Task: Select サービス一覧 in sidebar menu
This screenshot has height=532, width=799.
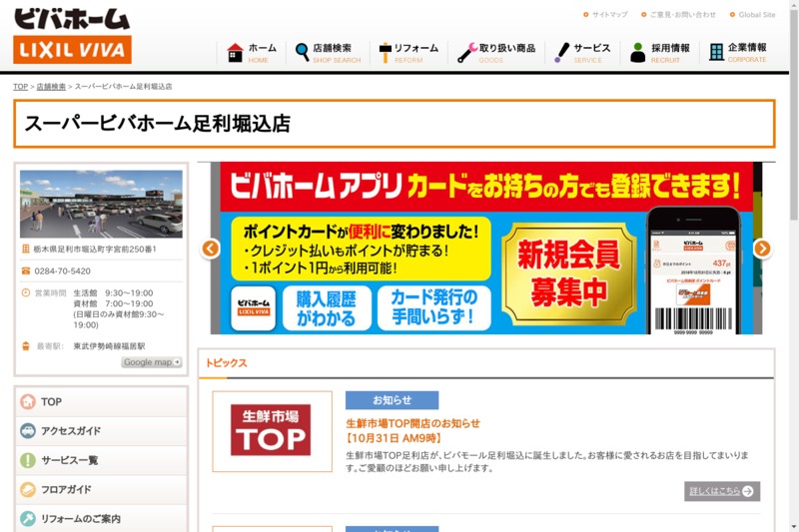Action: click(x=101, y=460)
